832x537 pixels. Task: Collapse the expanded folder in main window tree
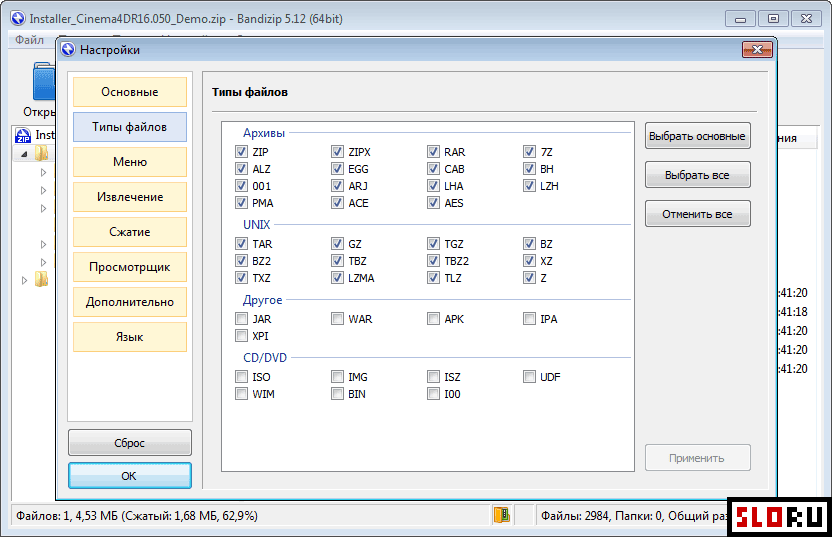tap(24, 154)
